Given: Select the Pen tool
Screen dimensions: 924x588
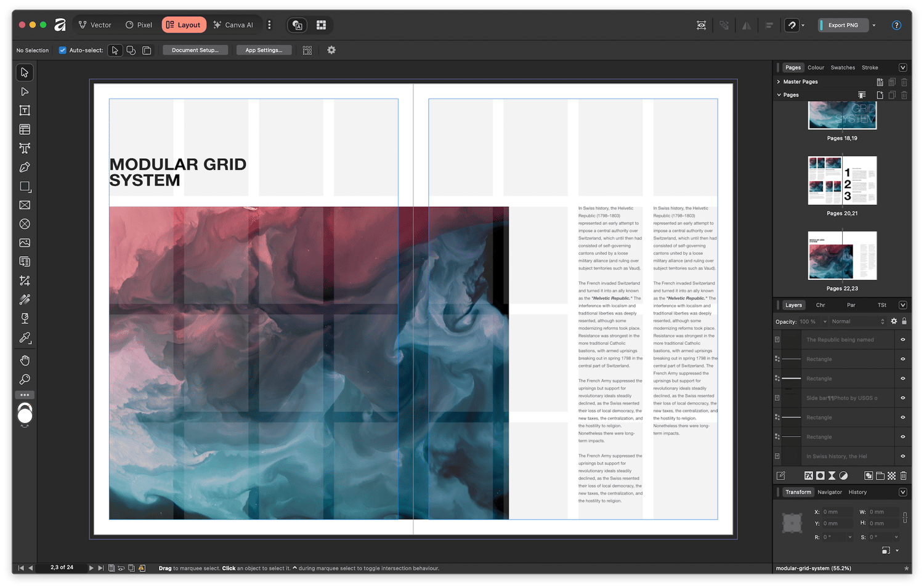Looking at the screenshot, I should coord(25,167).
